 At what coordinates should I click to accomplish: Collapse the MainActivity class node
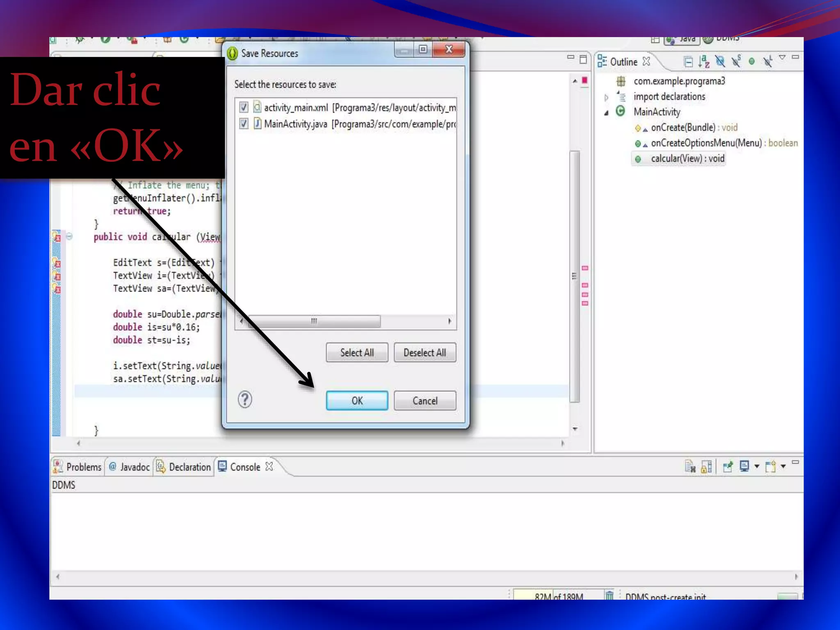[x=606, y=113]
